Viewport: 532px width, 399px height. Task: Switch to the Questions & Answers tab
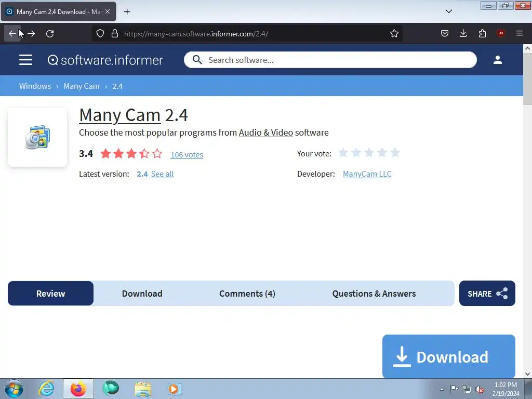coord(374,294)
